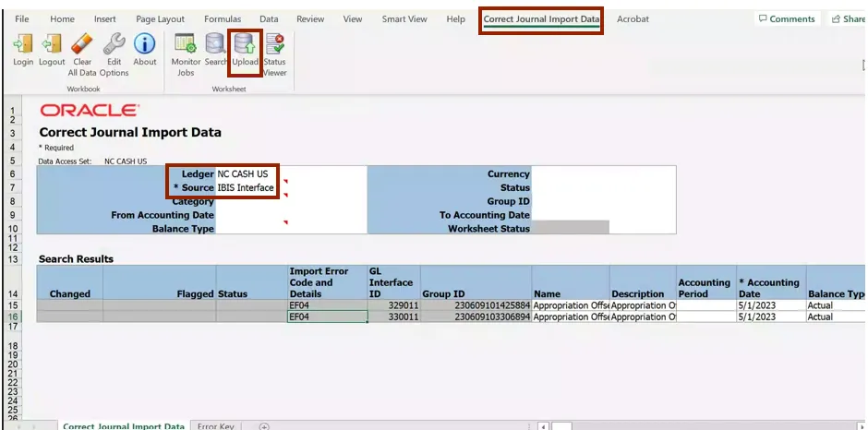This screenshot has height=430, width=868.
Task: Click the Flagged column header
Action: tap(160, 282)
